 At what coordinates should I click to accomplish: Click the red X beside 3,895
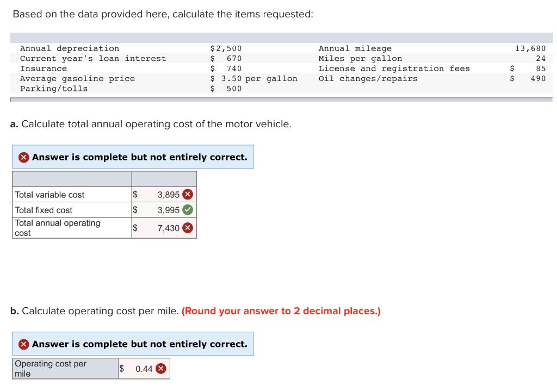point(188,195)
